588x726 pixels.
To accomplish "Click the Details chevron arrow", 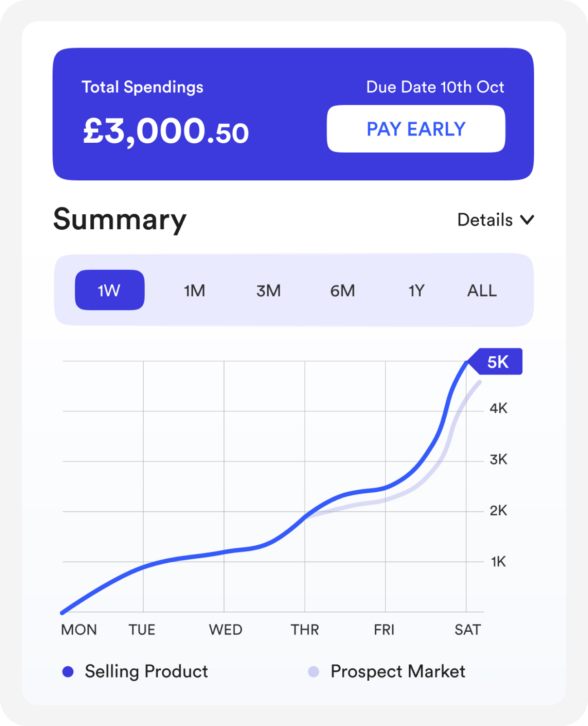I will 527,220.
